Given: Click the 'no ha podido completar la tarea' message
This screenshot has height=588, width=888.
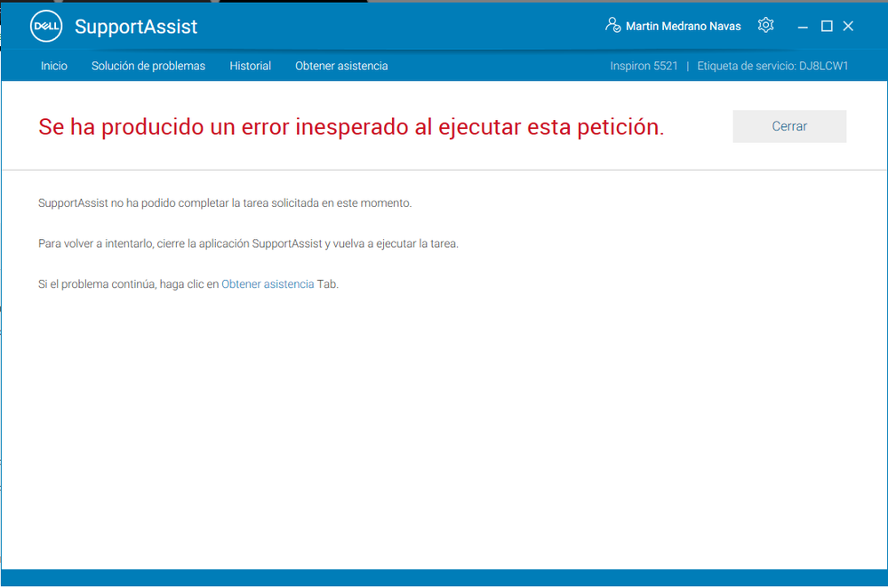Looking at the screenshot, I should point(225,203).
